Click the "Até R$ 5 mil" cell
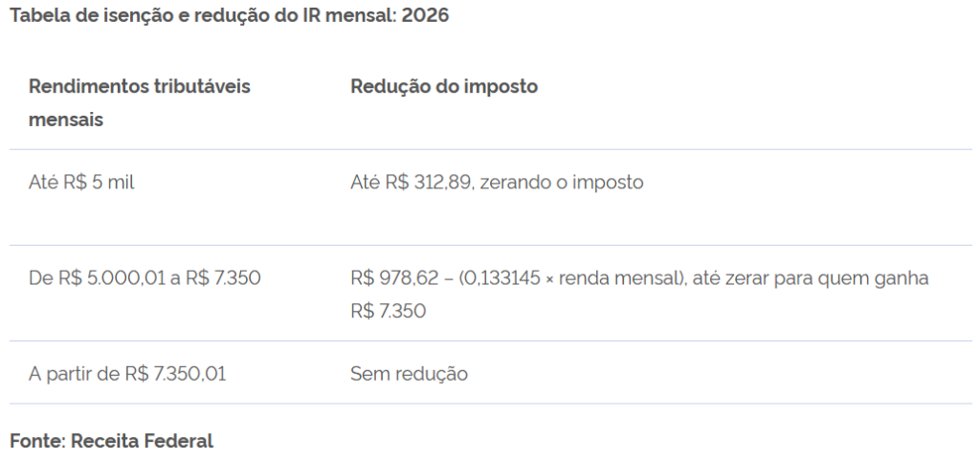This screenshot has height=460, width=980. point(81,182)
